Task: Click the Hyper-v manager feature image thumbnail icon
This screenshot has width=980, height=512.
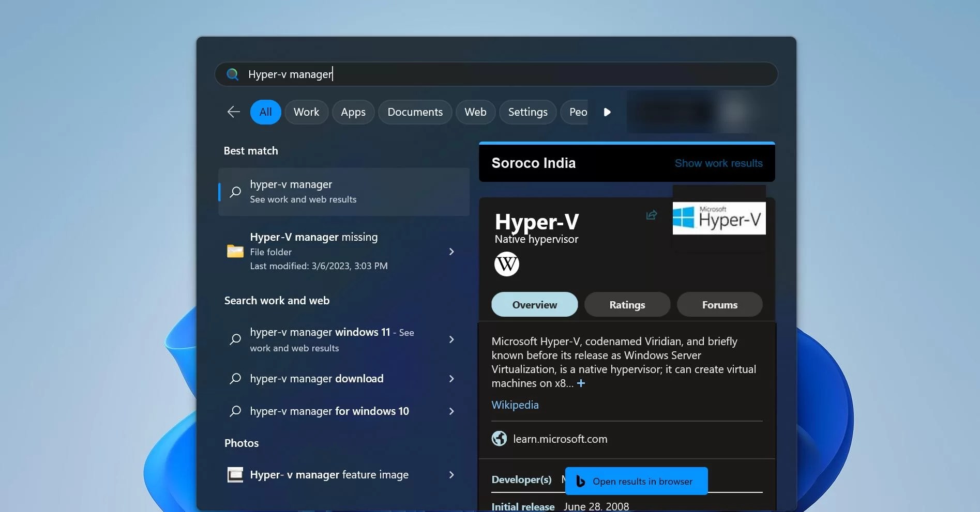Action: 235,475
